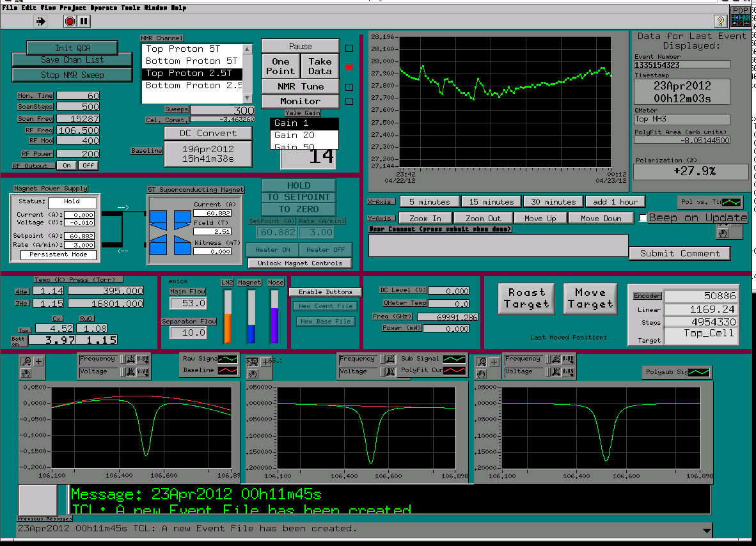Turn the magnet Heater OFF

click(326, 249)
